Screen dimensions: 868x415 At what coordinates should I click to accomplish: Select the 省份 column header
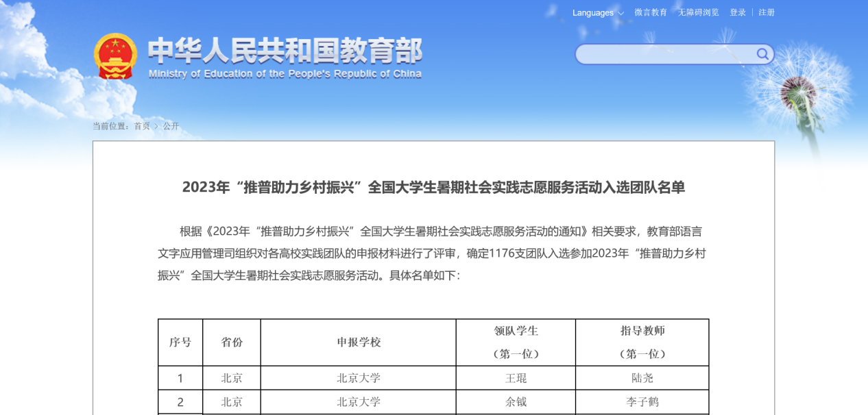coord(232,342)
